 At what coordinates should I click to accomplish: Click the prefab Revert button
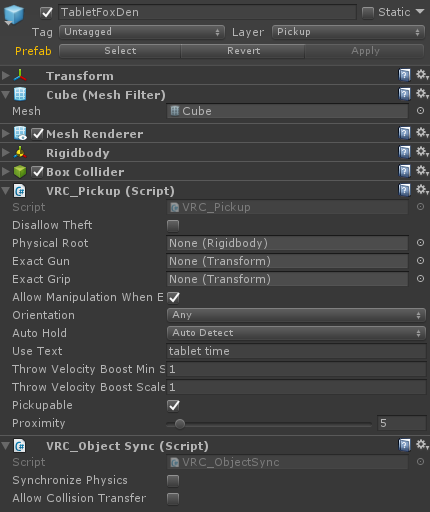click(x=243, y=51)
